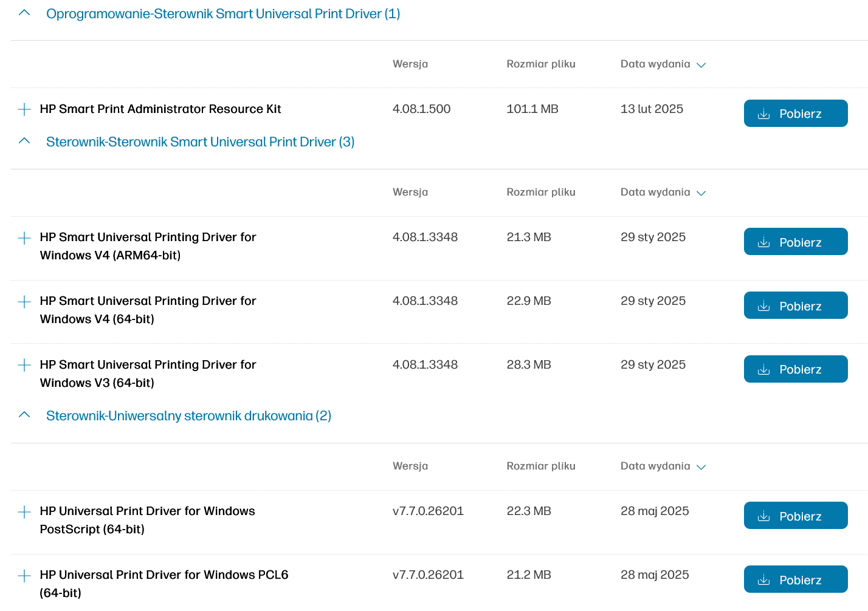
Task: Click the Windows V4 (64-bit) driver name
Action: (148, 310)
